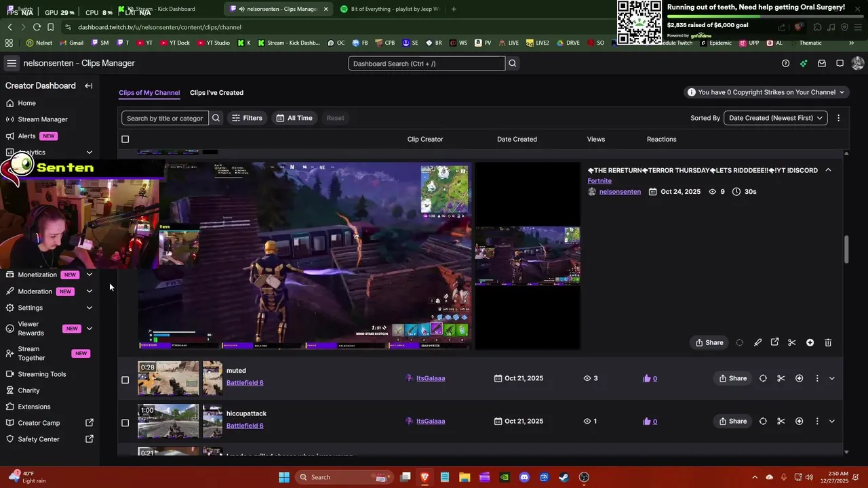Open the mail inbox icon in header
This screenshot has width=868, height=488.
coord(822,63)
